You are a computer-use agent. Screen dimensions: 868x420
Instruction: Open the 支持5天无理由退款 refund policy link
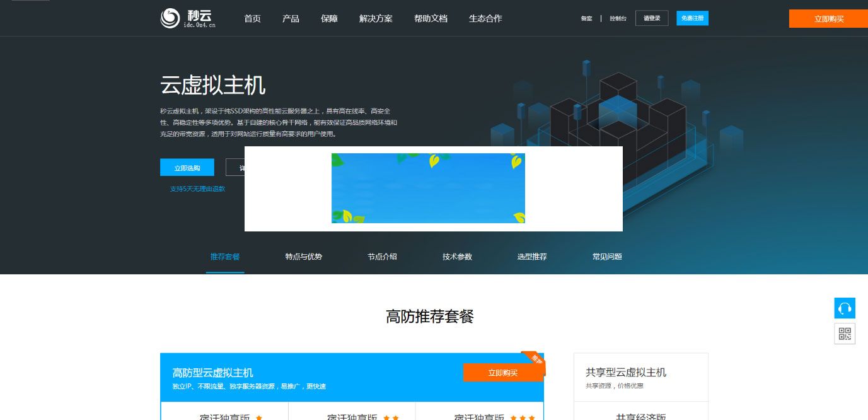(x=198, y=188)
